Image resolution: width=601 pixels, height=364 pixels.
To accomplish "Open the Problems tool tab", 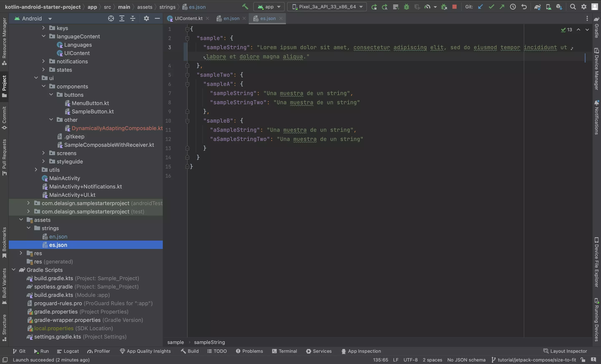I will (x=249, y=351).
